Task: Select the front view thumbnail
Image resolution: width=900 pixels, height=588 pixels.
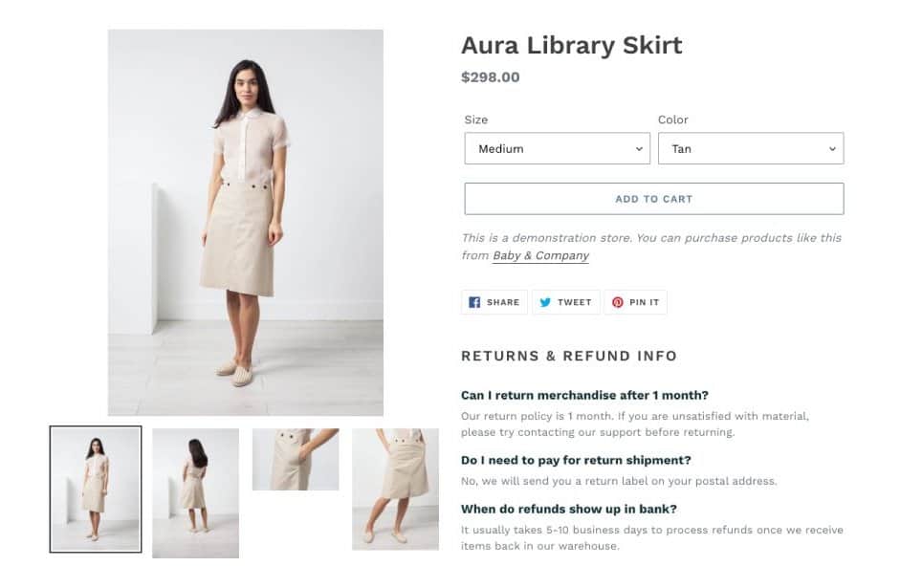Action: coord(96,490)
